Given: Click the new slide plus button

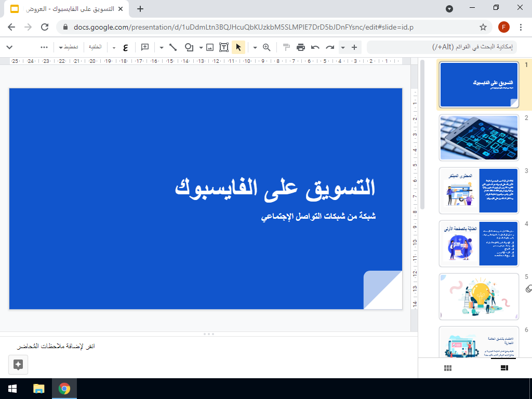Looking at the screenshot, I should click(354, 47).
